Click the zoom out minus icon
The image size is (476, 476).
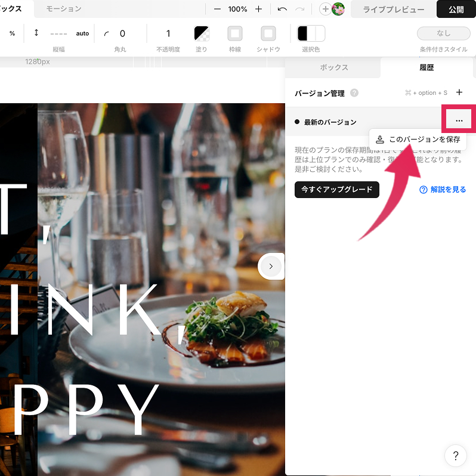pyautogui.click(x=217, y=10)
